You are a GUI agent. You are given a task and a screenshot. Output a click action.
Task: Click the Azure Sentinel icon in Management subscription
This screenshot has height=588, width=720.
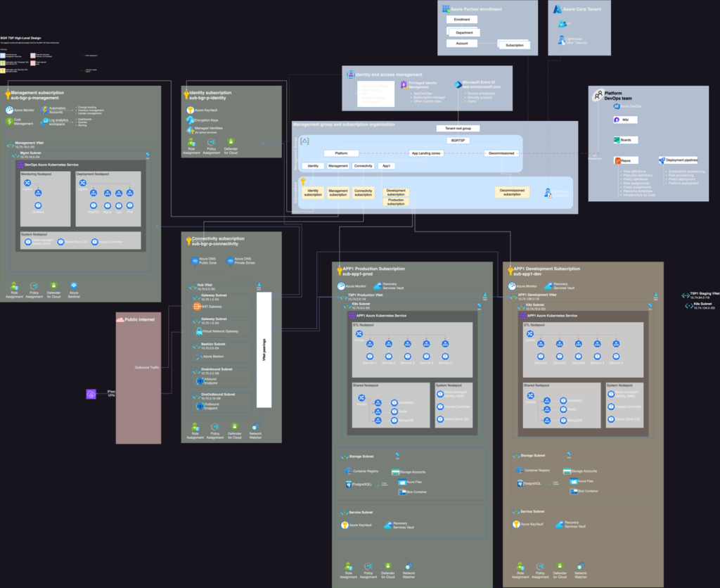(74, 286)
